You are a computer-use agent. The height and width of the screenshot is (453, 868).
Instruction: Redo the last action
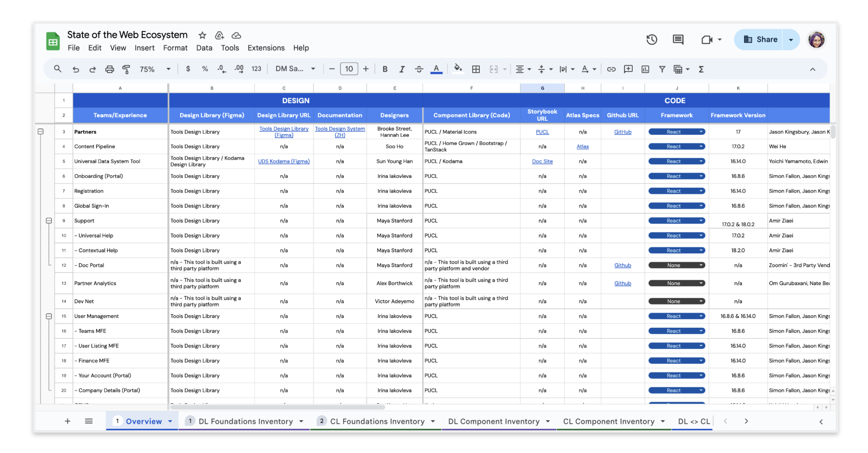click(92, 69)
